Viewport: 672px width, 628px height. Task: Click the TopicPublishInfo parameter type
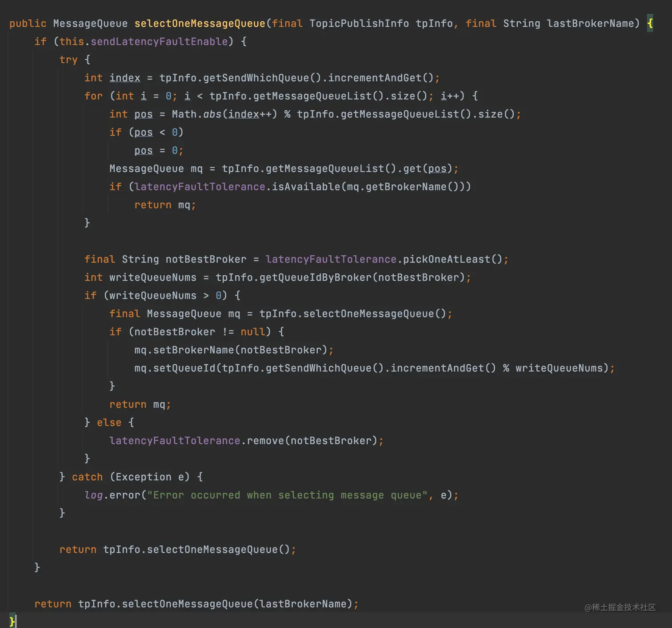point(359,24)
